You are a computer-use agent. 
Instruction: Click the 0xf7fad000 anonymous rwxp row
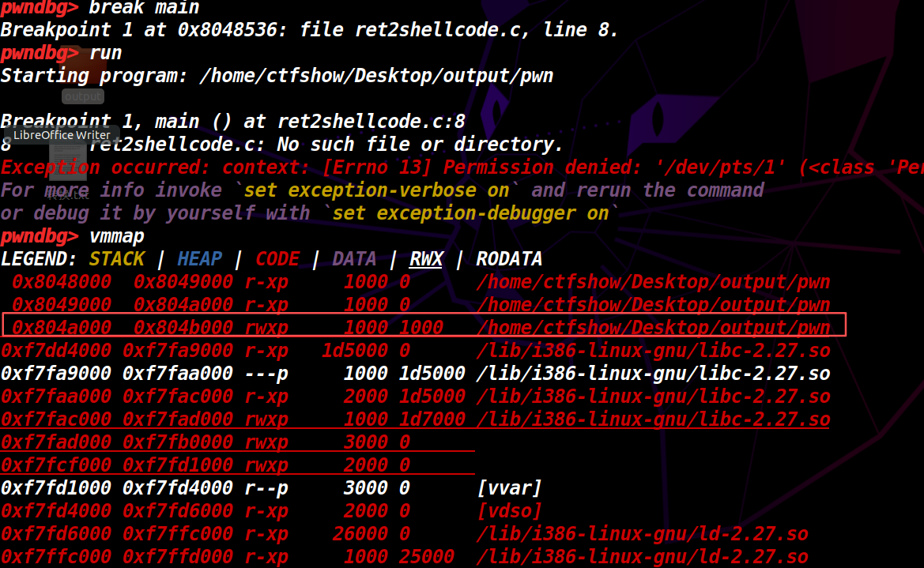coord(206,442)
